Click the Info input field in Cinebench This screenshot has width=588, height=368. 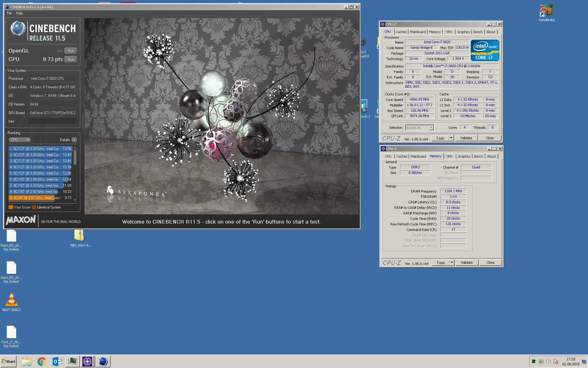coord(53,121)
